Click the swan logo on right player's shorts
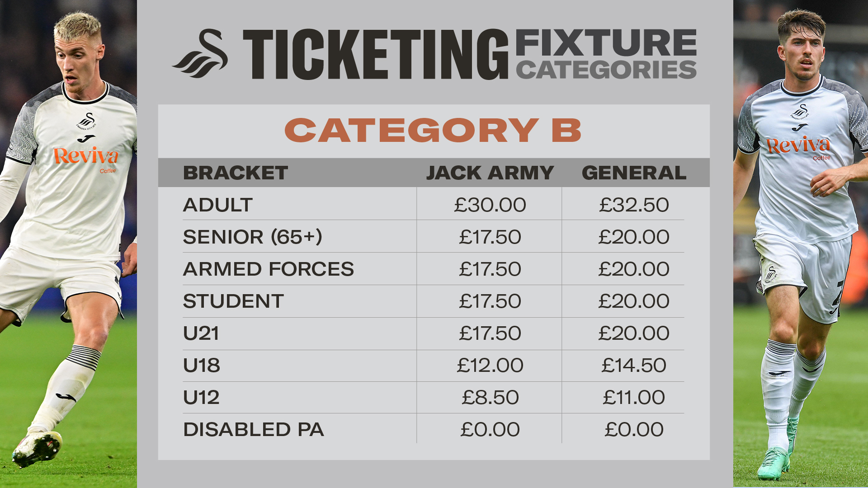The image size is (868, 488). 771,274
